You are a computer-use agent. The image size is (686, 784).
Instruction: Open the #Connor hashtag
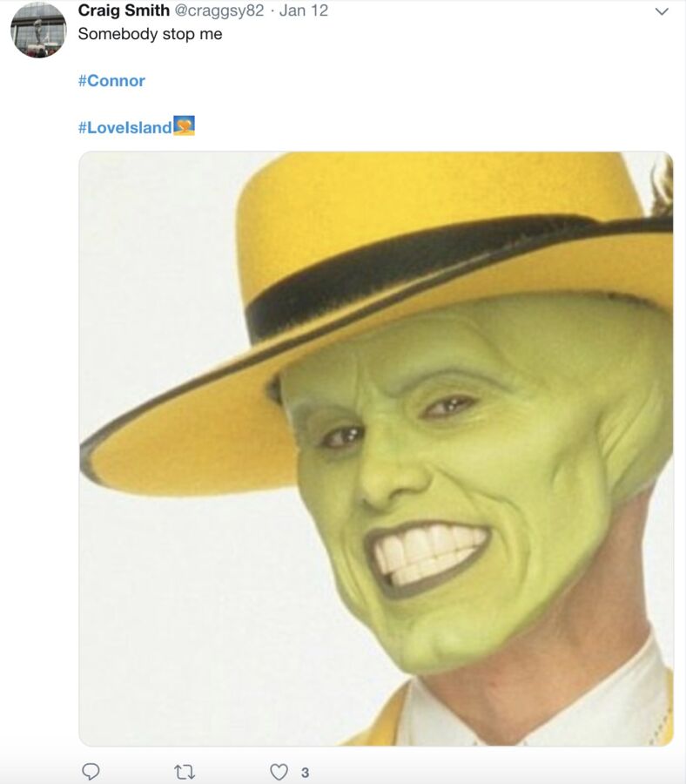(111, 80)
